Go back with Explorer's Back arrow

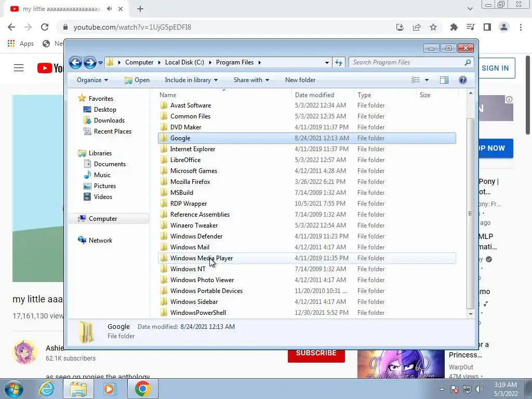coord(75,62)
